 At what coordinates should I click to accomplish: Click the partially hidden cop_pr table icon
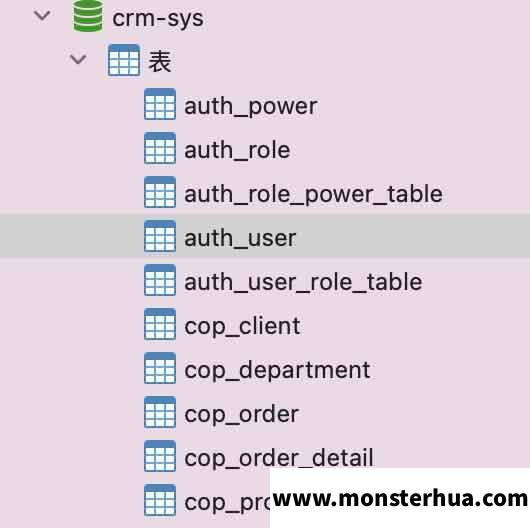(x=160, y=500)
